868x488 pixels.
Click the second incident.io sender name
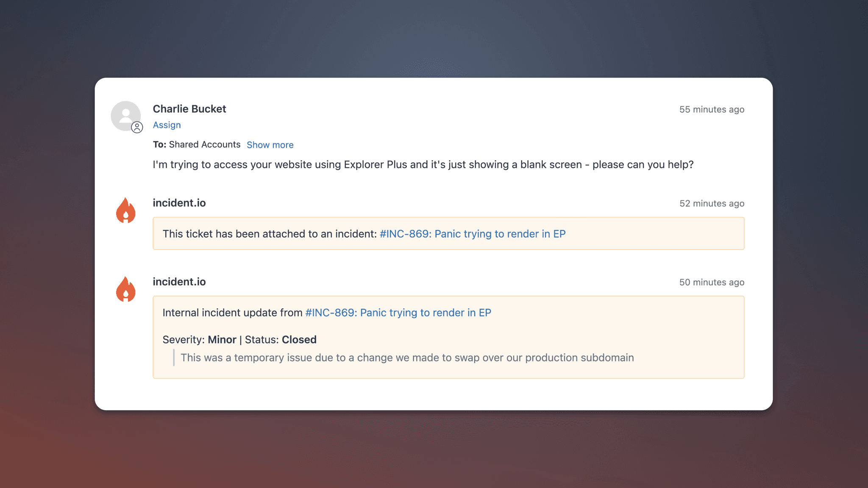pyautogui.click(x=179, y=282)
